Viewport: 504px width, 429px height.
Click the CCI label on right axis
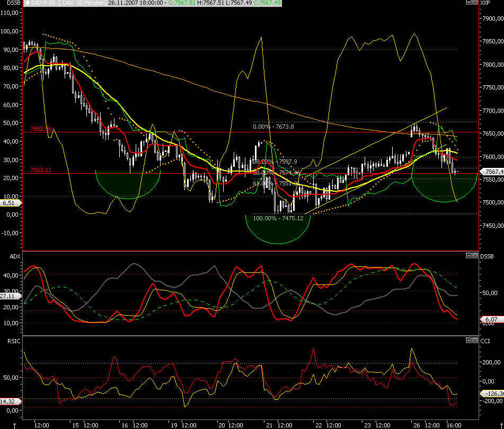tap(485, 341)
